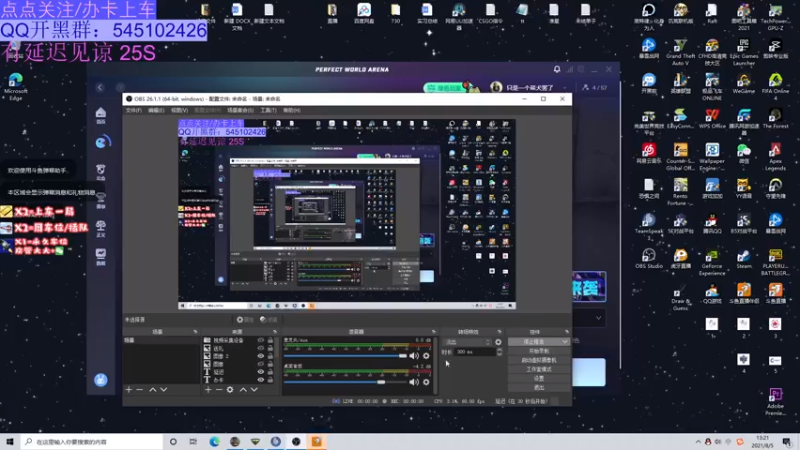Click notification bell in Perfect World Arena
Screen dimensions: 800x450
click(x=557, y=69)
